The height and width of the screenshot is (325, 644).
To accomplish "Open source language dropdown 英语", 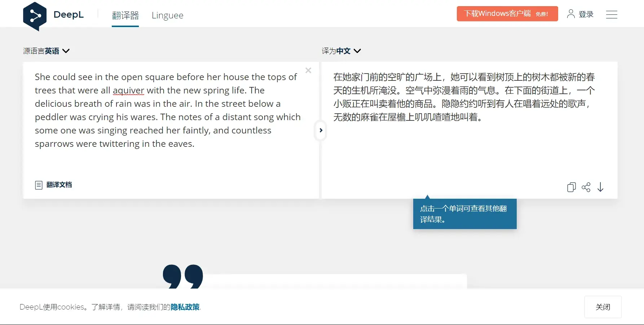I will (47, 51).
